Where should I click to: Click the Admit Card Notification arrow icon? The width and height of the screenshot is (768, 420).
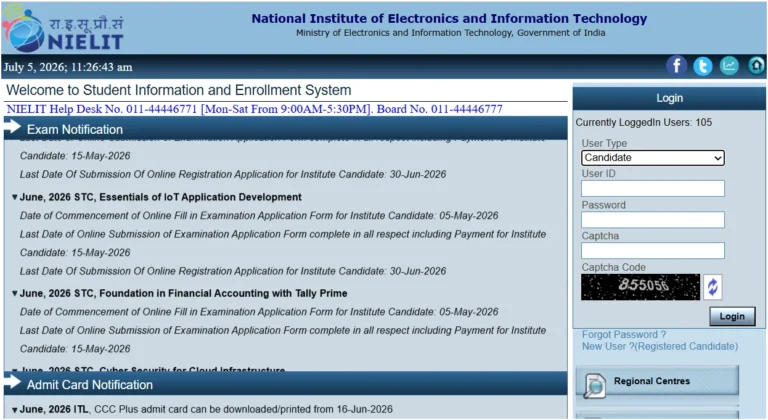pos(12,383)
